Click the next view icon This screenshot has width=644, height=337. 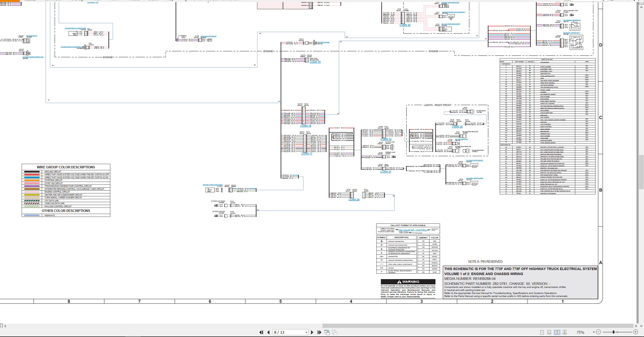pyautogui.click(x=335, y=332)
